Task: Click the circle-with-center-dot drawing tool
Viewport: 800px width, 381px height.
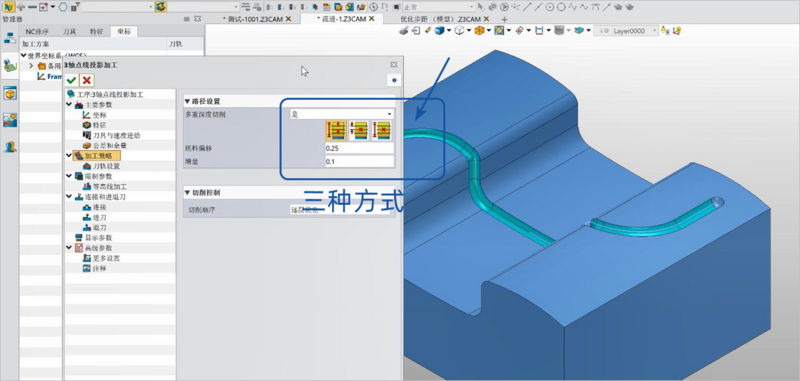Action: tap(550, 7)
